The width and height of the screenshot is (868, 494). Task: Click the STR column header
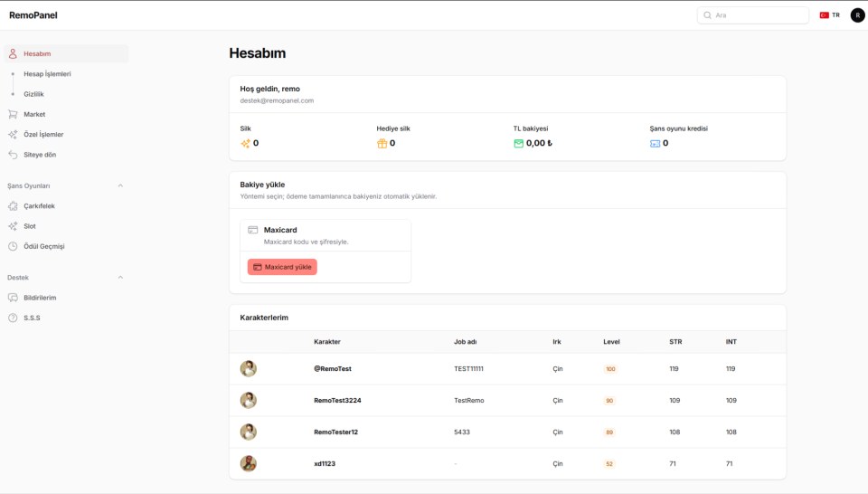[675, 342]
